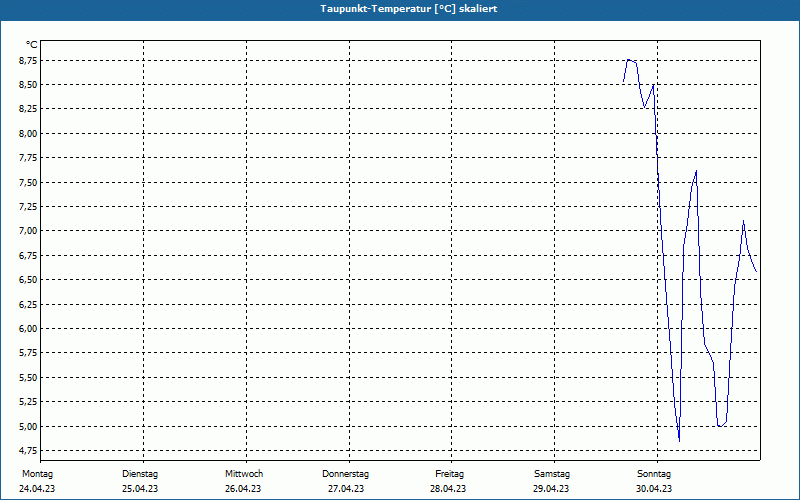Click the date 28.04.23

tap(448, 489)
